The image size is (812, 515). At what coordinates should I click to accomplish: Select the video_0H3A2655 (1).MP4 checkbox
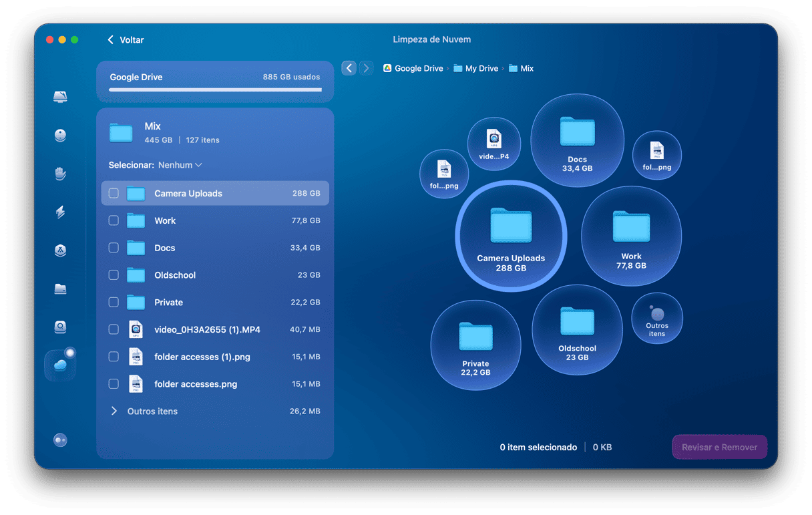coord(114,329)
